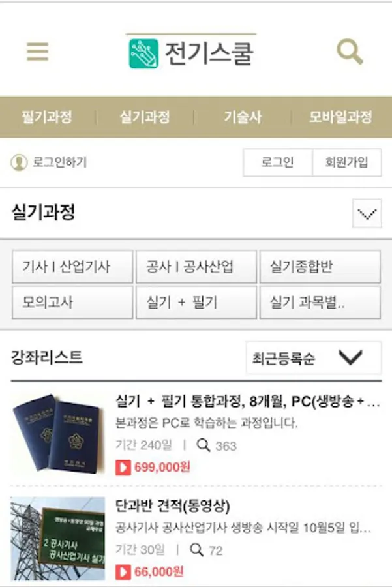The height and width of the screenshot is (587, 392).
Task: Switch to the 기술사 tab
Action: coord(243,117)
